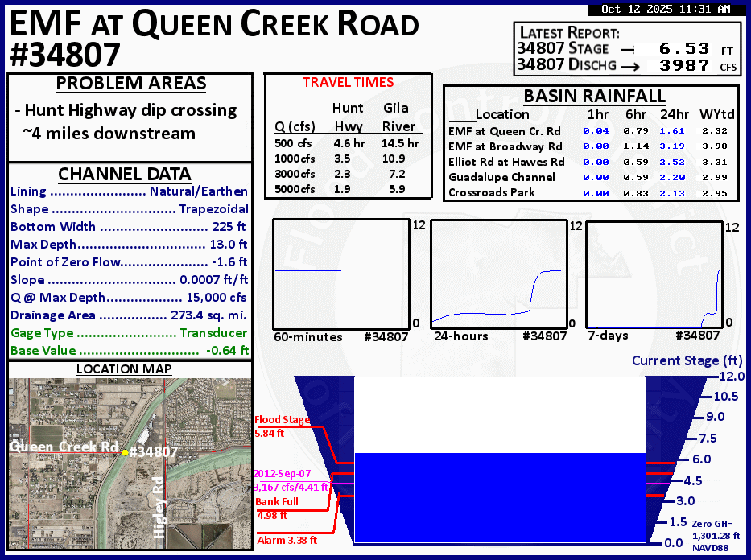
Task: Open the 7-days stage graph
Action: 653,273
